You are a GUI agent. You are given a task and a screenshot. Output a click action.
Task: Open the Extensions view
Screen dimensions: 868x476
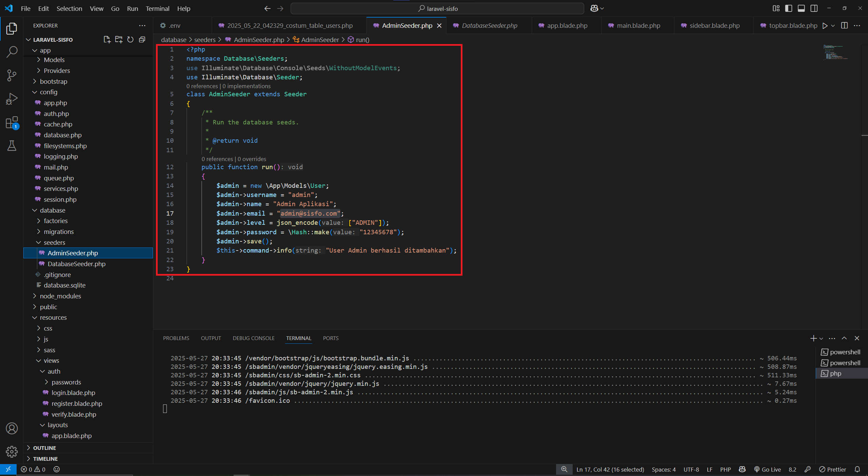tap(12, 122)
